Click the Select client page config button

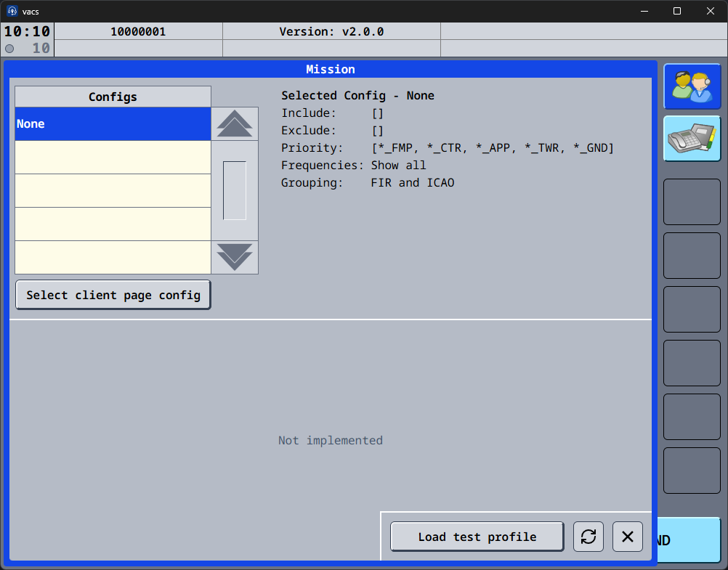(113, 295)
